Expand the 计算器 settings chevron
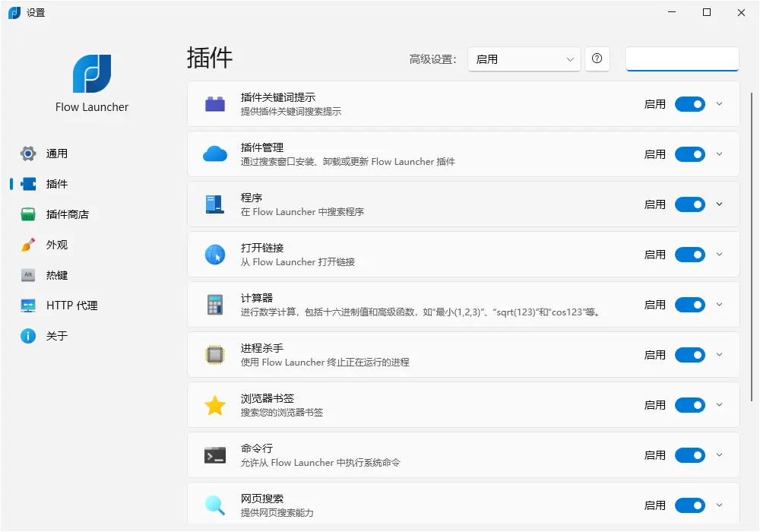The height and width of the screenshot is (532, 760). tap(719, 304)
